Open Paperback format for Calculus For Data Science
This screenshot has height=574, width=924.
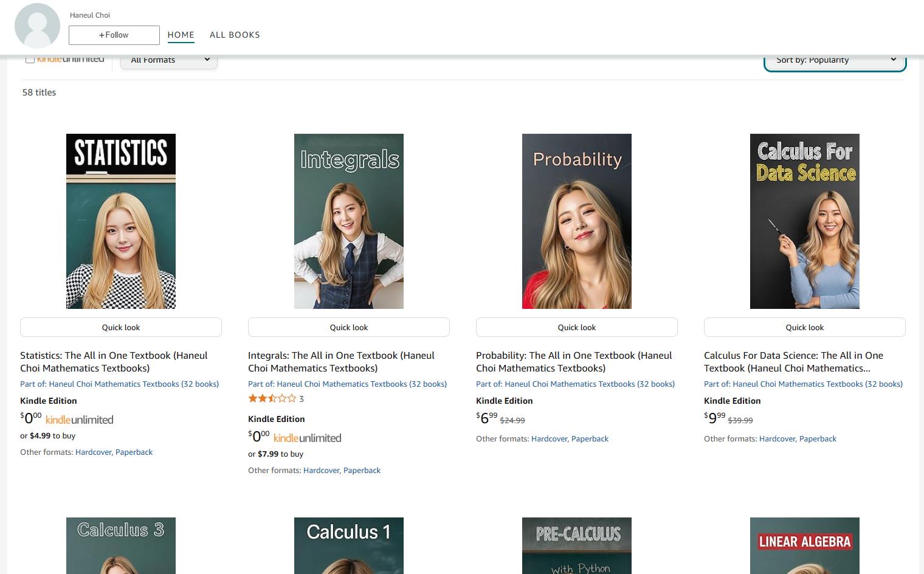tap(818, 438)
